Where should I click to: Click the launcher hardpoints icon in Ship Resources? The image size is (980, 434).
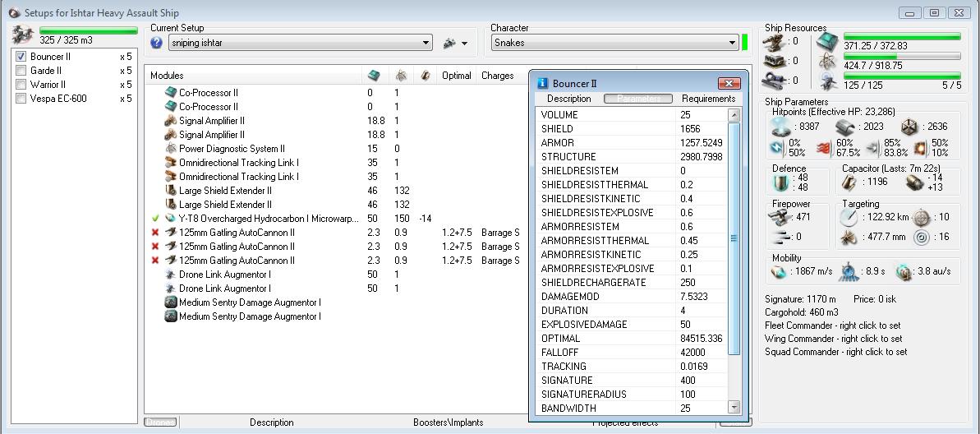tap(773, 61)
